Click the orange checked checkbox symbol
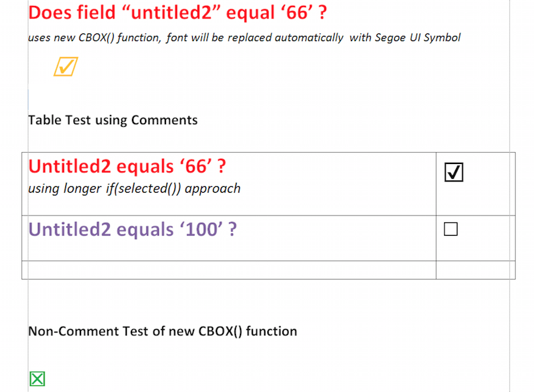Viewport: 534px width, 392px height. 66,67
